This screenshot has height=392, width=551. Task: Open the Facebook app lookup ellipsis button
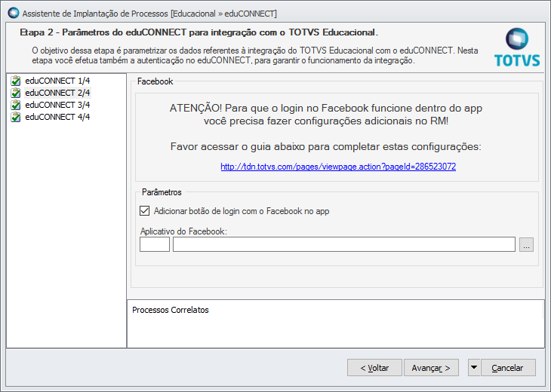pos(527,244)
